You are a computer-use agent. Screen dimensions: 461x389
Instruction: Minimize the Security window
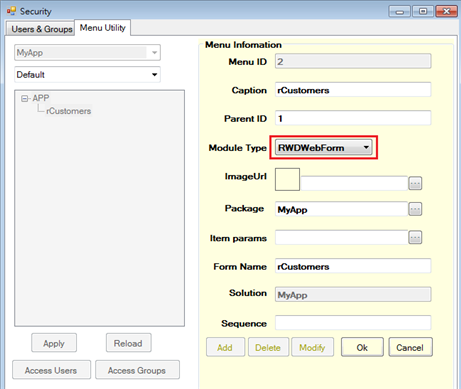pyautogui.click(x=400, y=11)
